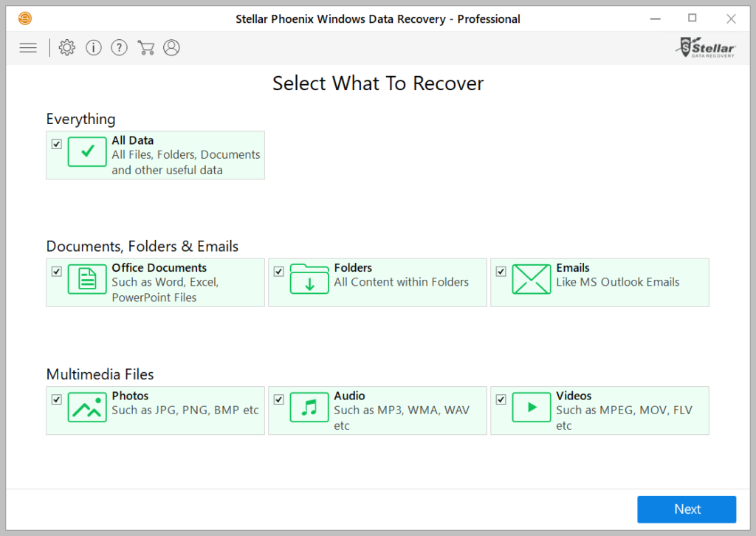Click the Folders download icon
Screen dimensions: 756x536
click(309, 279)
